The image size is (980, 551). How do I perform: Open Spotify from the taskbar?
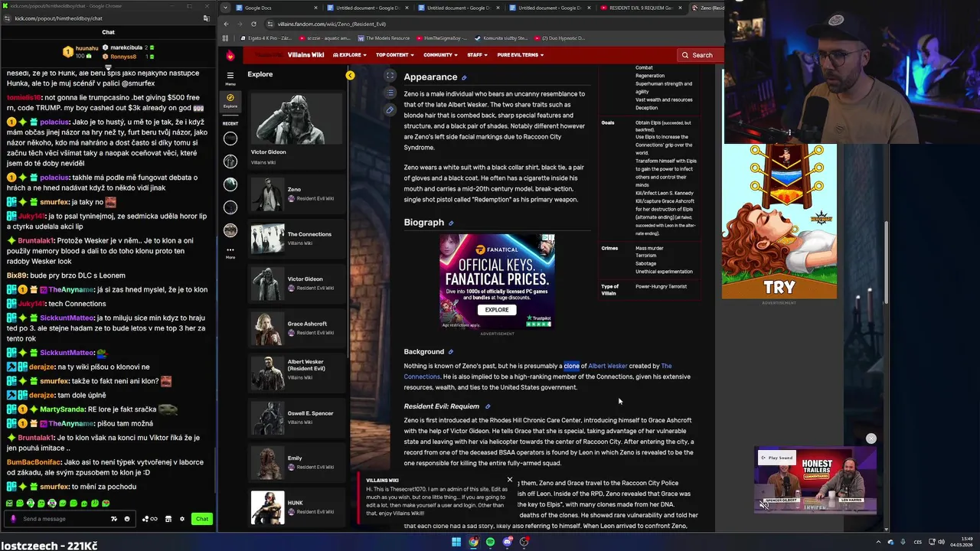[490, 542]
